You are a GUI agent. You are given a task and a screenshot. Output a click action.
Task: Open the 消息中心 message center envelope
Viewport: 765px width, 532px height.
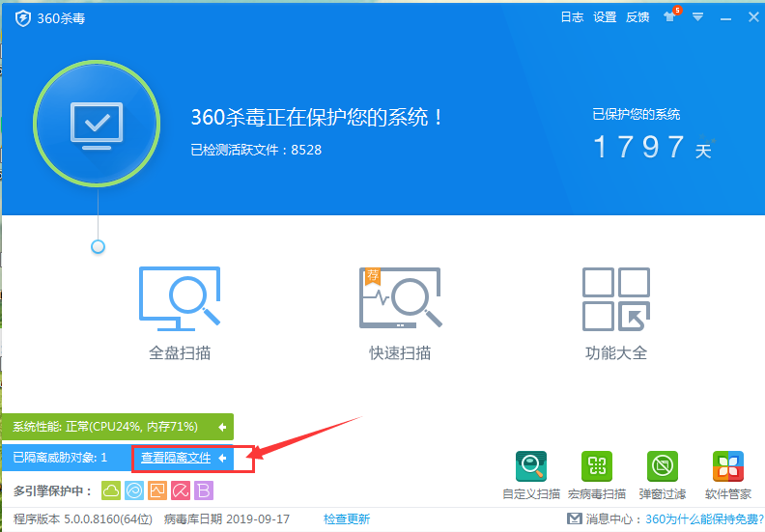coord(574,519)
